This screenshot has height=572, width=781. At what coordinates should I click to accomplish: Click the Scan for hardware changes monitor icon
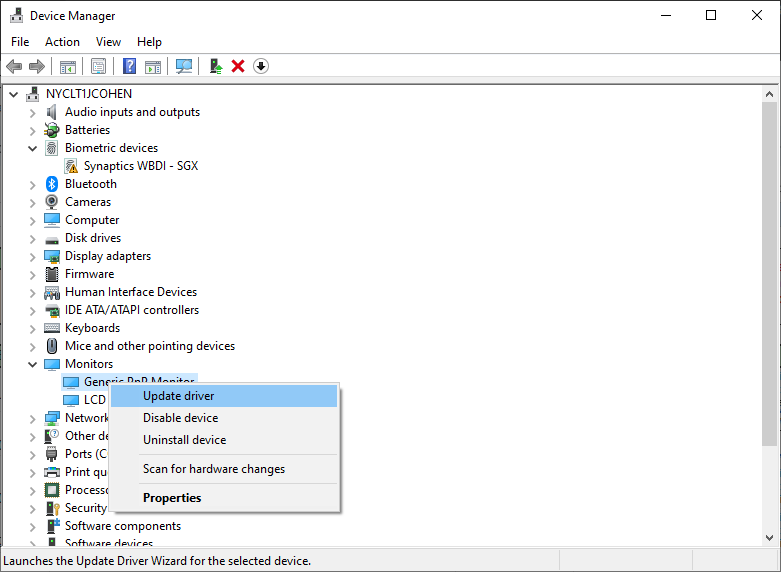184,66
